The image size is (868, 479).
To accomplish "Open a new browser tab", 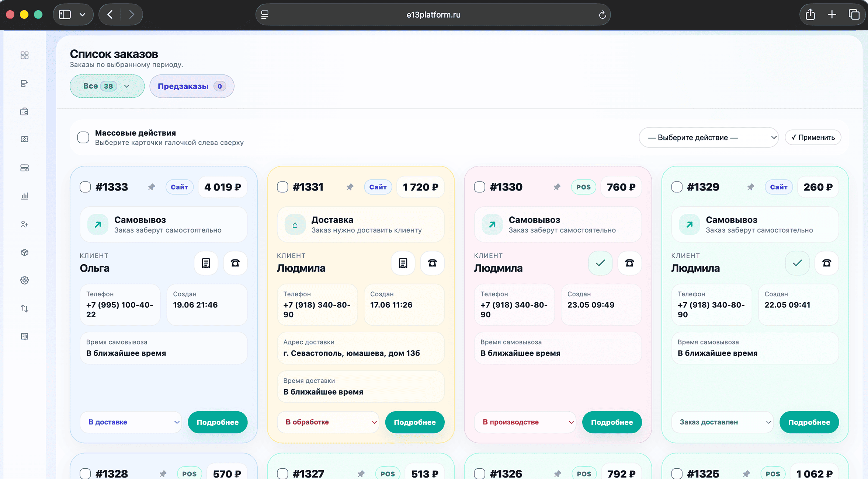I will tap(832, 14).
